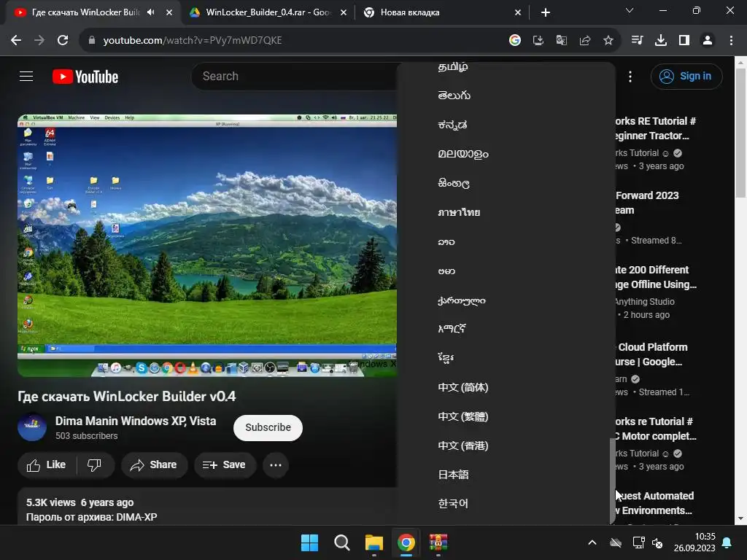747x560 pixels.
Task: Switch to WinLocker_Builder_0.4.rar Google tab
Action: tap(268, 12)
